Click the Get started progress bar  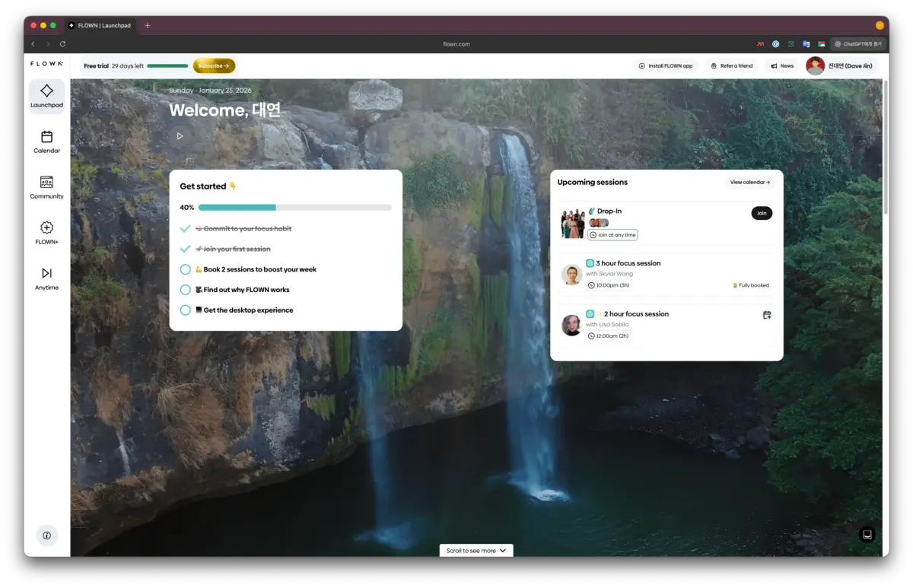tap(295, 207)
